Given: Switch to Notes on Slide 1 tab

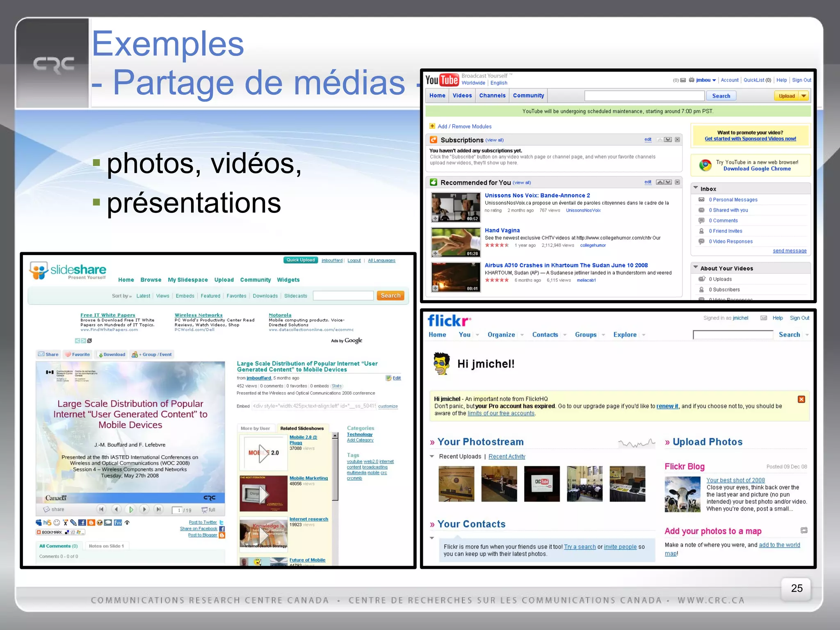Looking at the screenshot, I should pos(106,546).
